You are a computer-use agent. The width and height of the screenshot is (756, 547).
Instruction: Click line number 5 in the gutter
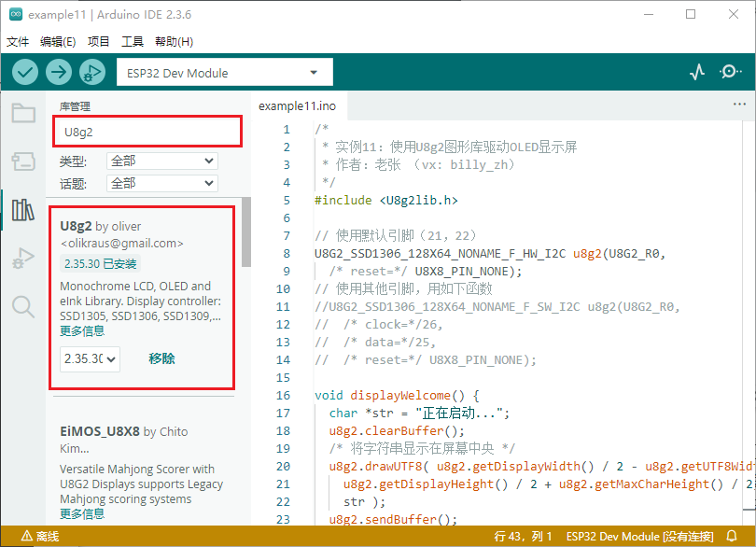287,200
